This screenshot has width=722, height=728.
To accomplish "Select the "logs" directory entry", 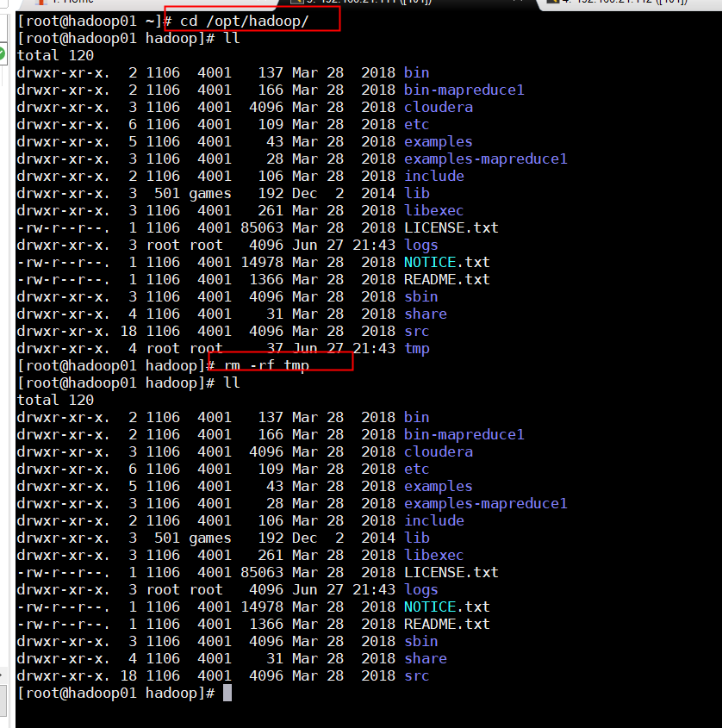I will pyautogui.click(x=420, y=245).
